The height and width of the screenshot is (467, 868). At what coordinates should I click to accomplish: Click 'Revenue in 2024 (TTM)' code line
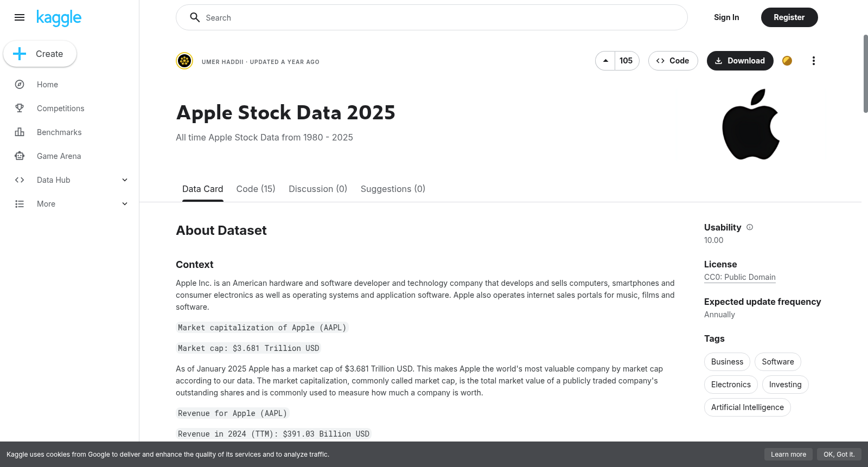pos(273,434)
